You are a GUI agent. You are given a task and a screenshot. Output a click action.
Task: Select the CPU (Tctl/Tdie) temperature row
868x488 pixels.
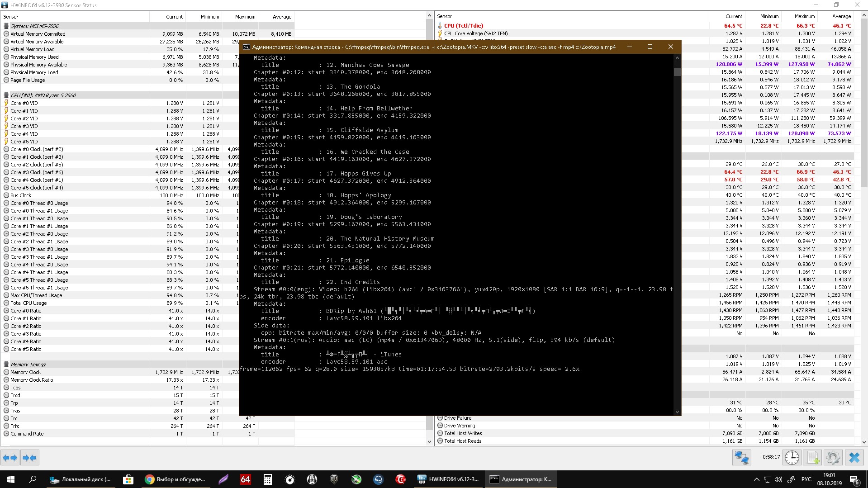[645, 26]
